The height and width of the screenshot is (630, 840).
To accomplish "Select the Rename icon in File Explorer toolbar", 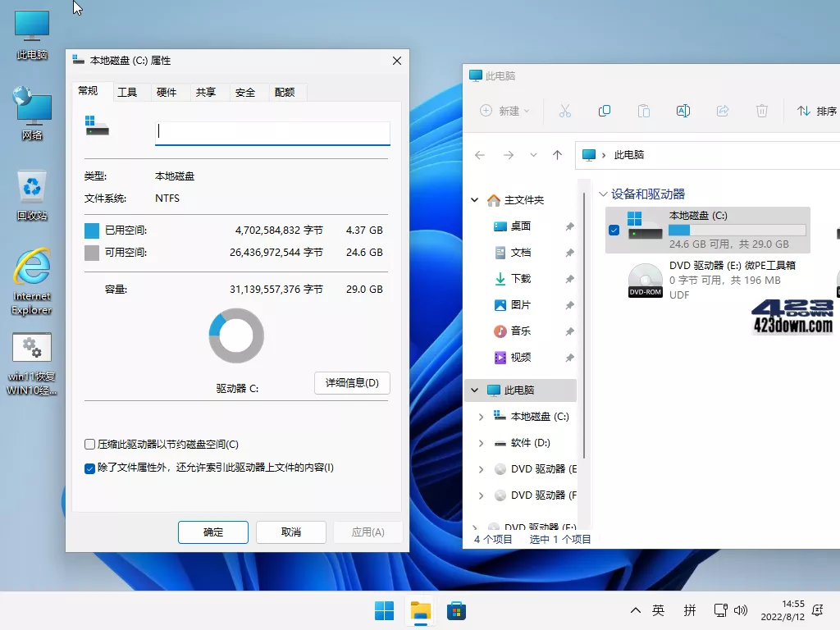I will point(683,111).
